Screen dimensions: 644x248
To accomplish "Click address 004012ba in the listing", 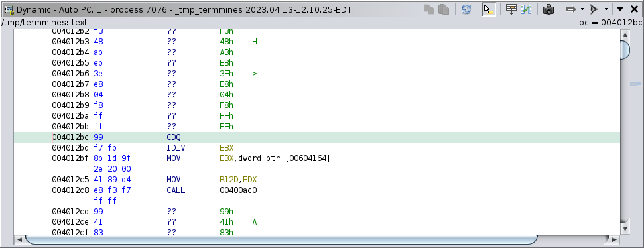I will coord(71,116).
